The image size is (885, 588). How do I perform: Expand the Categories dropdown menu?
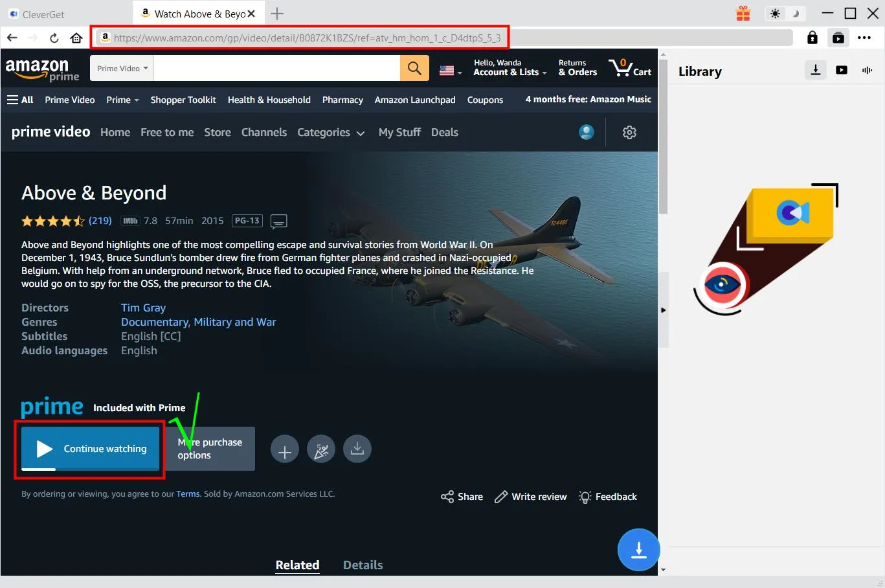pos(331,133)
